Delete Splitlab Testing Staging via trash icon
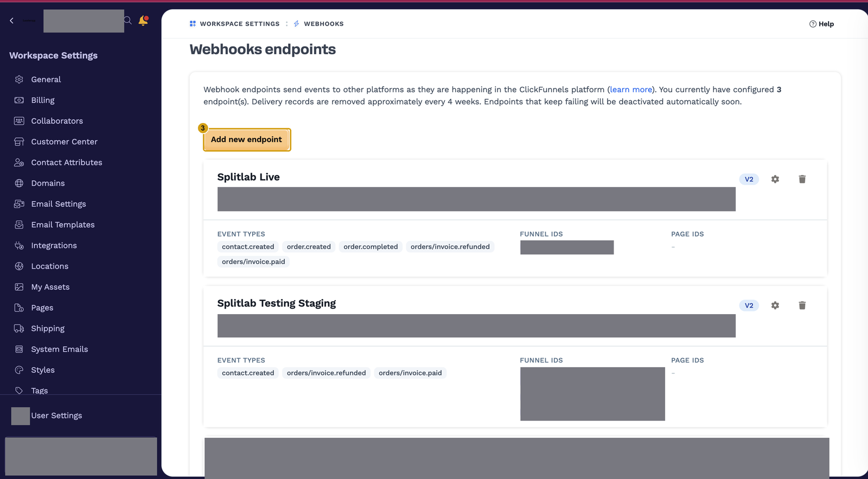Viewport: 868px width, 479px height. tap(802, 305)
